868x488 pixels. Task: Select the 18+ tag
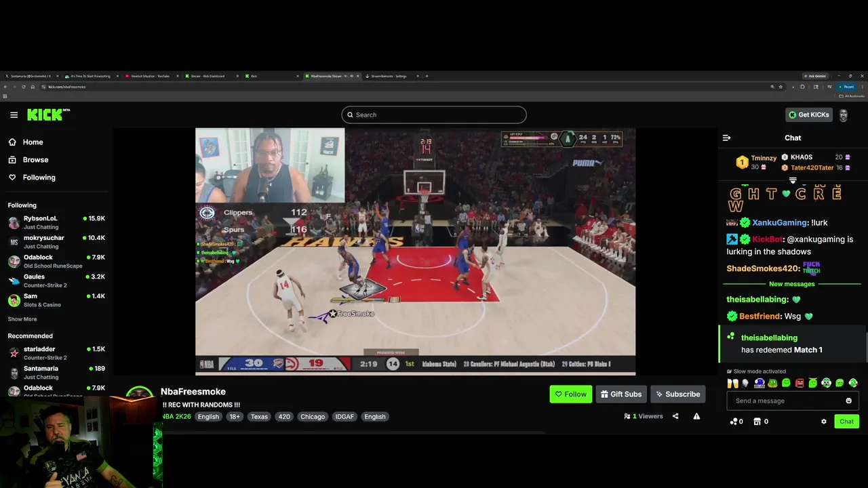tap(234, 416)
